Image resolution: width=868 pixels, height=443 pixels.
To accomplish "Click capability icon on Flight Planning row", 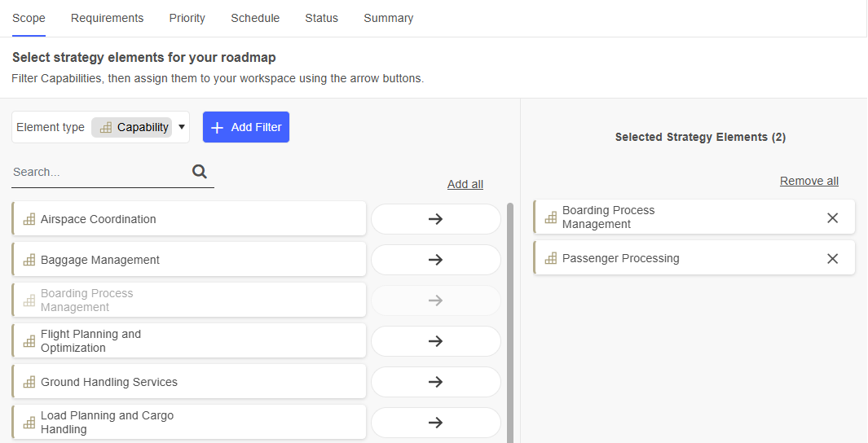I will pyautogui.click(x=29, y=341).
